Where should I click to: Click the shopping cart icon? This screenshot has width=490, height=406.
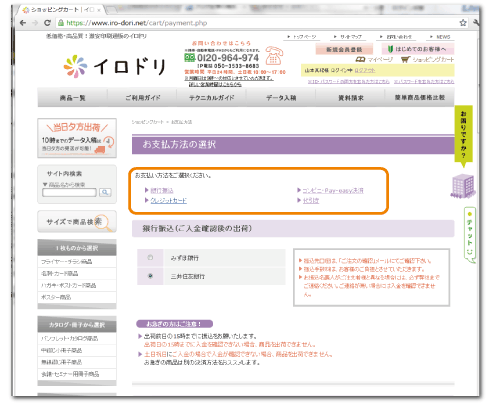pyautogui.click(x=405, y=60)
